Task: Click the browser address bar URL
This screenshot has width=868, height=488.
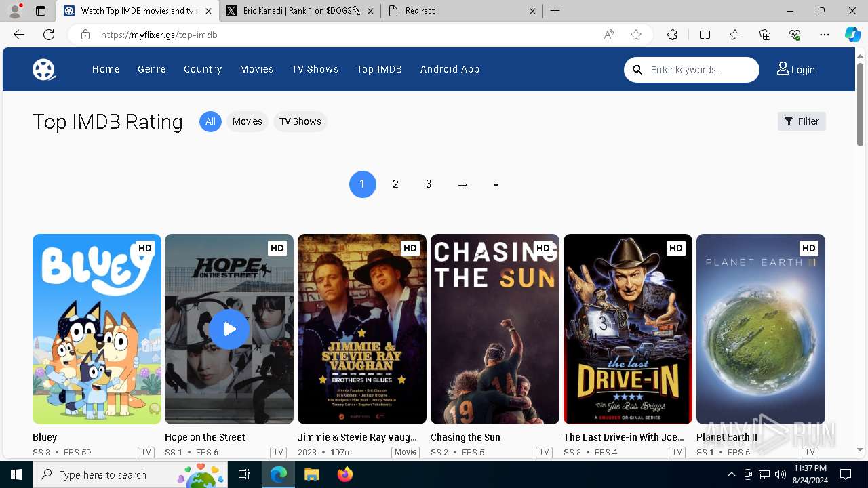Action: (x=159, y=35)
